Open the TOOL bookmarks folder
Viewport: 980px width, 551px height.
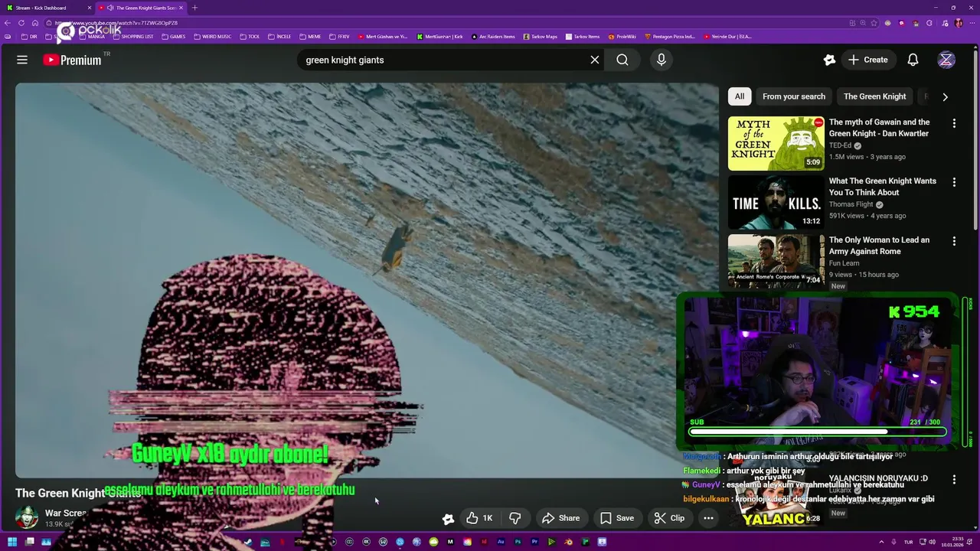(x=250, y=36)
